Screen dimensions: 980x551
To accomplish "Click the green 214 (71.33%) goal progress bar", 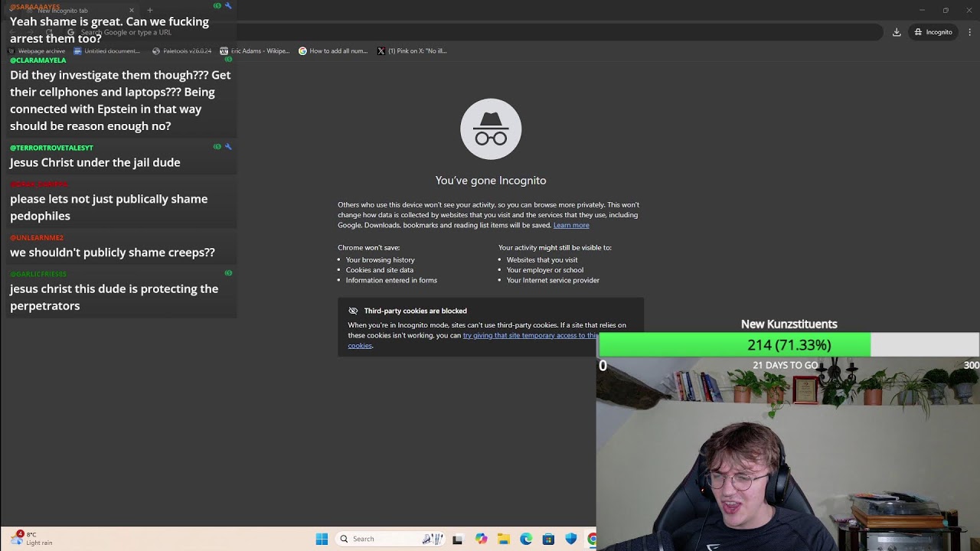I will pos(734,345).
